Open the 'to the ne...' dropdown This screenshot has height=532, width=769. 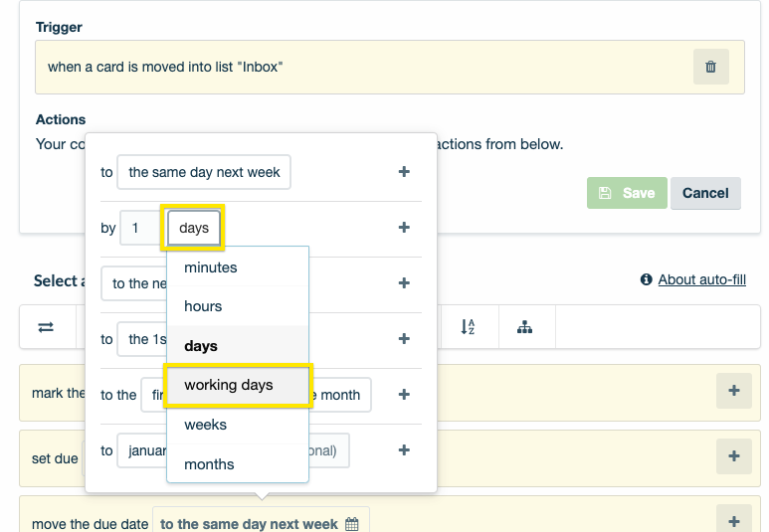pos(134,283)
